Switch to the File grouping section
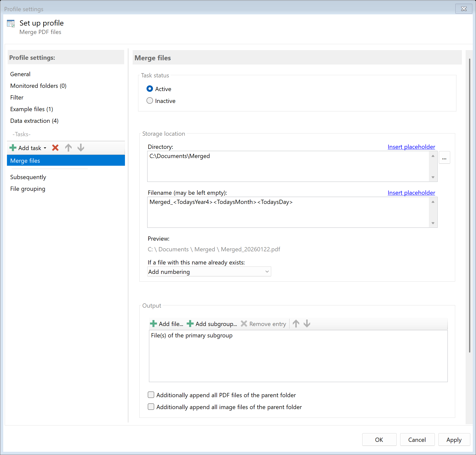476x455 pixels. click(x=28, y=189)
